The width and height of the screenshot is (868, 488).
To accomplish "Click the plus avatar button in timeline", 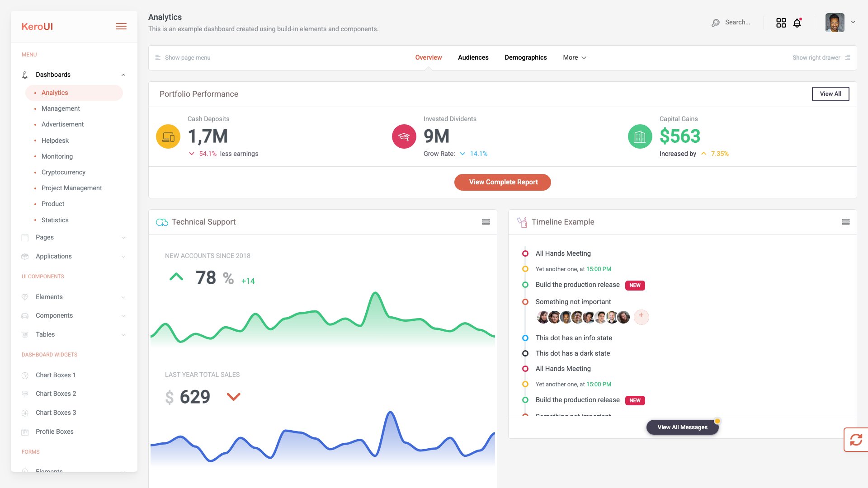I will [641, 317].
